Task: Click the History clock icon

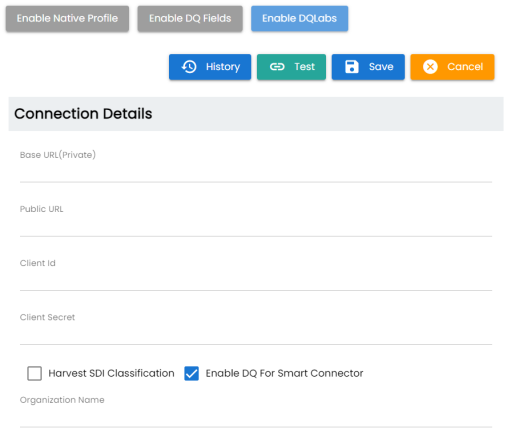Action: pos(189,67)
